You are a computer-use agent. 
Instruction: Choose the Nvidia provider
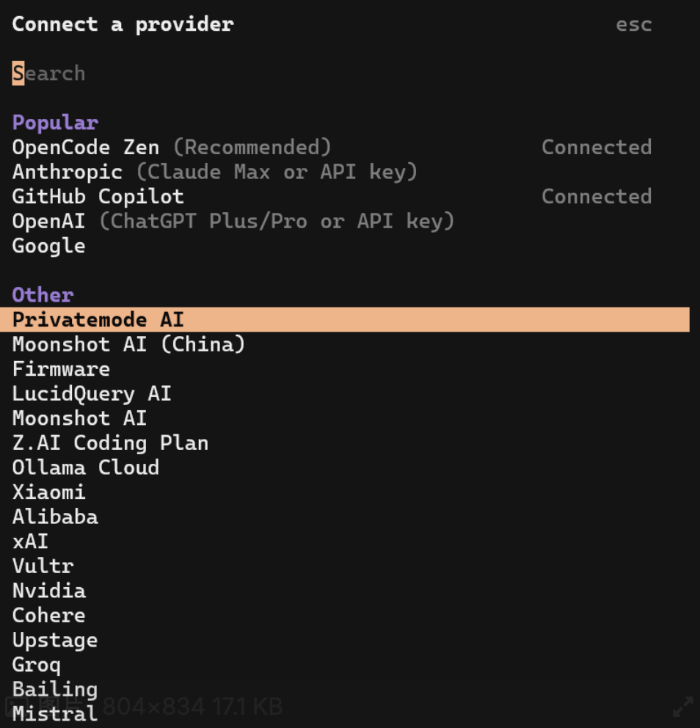(48, 590)
